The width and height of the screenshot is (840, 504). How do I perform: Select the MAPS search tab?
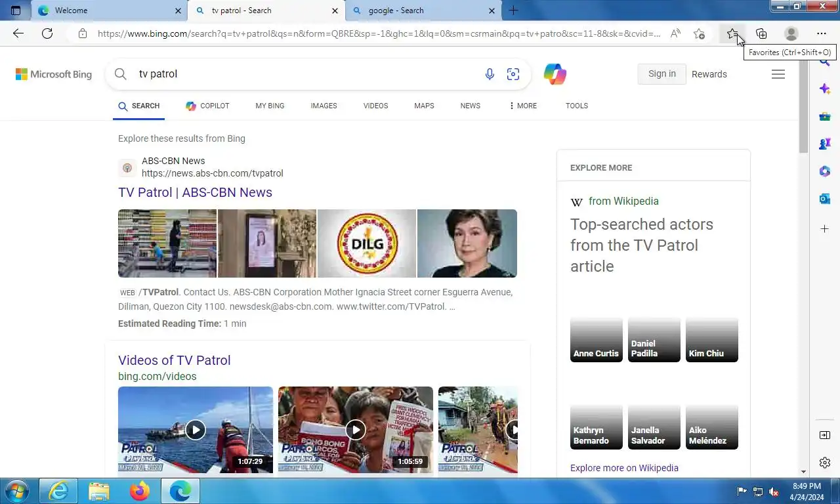click(424, 106)
